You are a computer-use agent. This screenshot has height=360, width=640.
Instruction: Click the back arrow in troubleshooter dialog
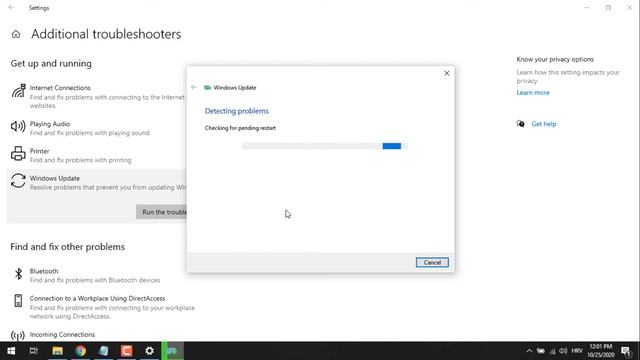194,87
